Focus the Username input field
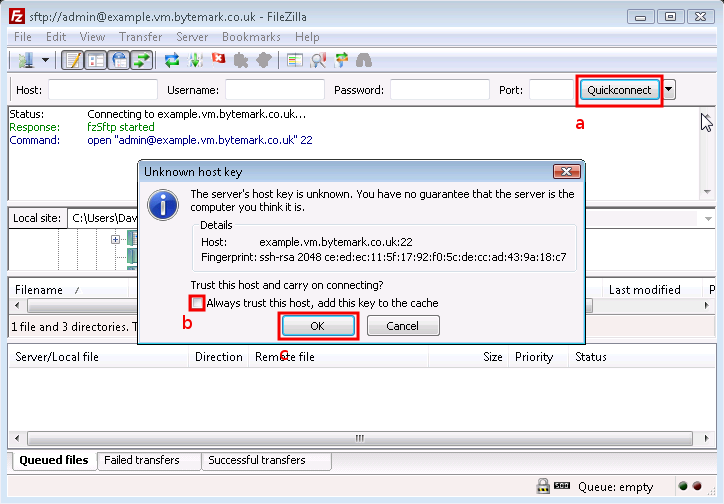This screenshot has height=504, width=724. pos(275,90)
